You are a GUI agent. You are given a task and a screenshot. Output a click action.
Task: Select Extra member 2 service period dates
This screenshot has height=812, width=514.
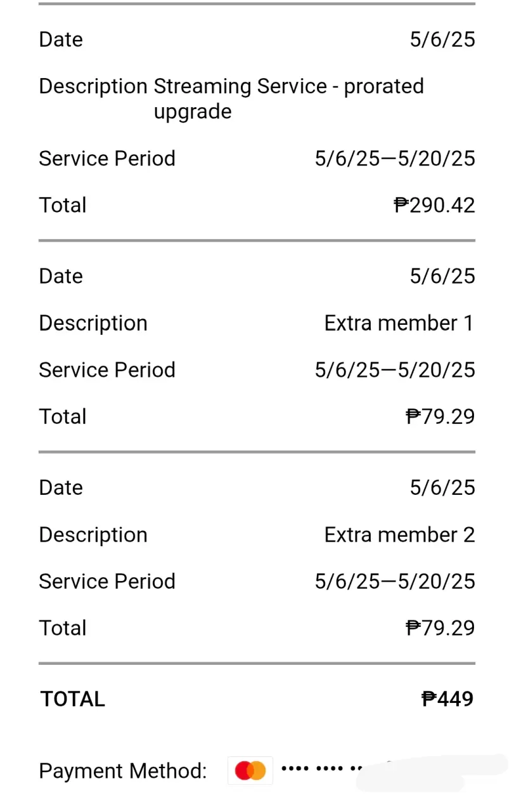(x=395, y=581)
